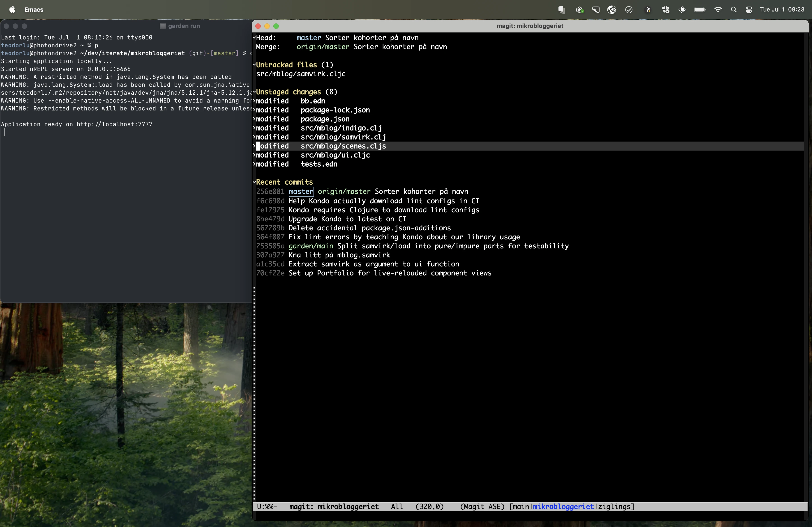
Task: Open the Microsoft Teams menu bar icon
Action: click(580, 9)
